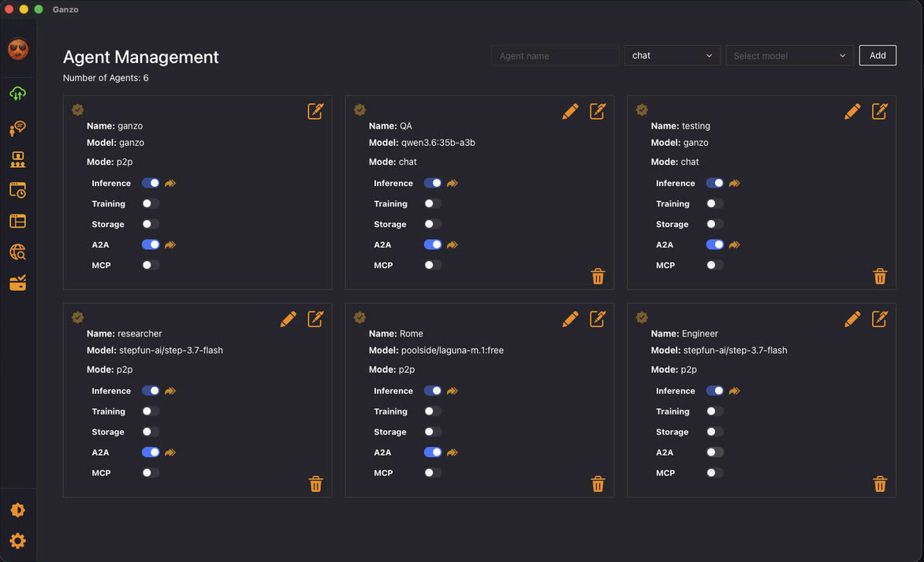
Task: Click share arrow beside researcher A2A toggle
Action: point(170,452)
